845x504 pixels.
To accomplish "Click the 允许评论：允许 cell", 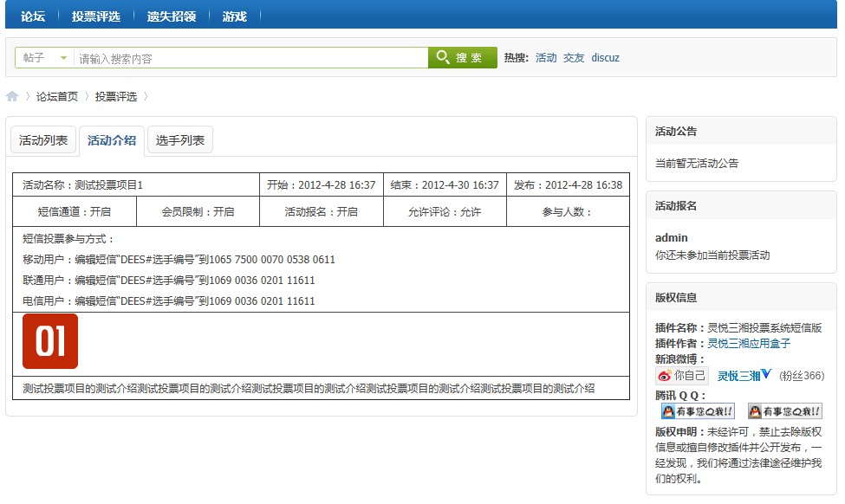I will coord(445,211).
